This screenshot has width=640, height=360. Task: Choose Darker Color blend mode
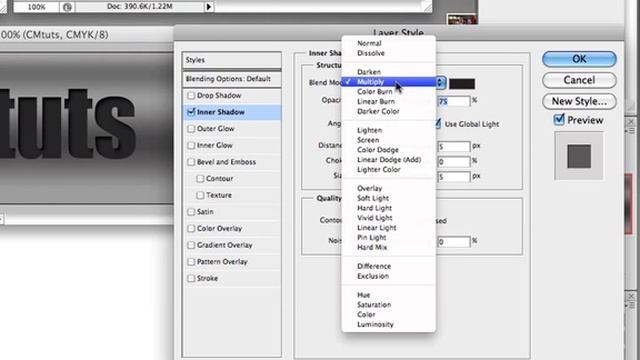389,111
